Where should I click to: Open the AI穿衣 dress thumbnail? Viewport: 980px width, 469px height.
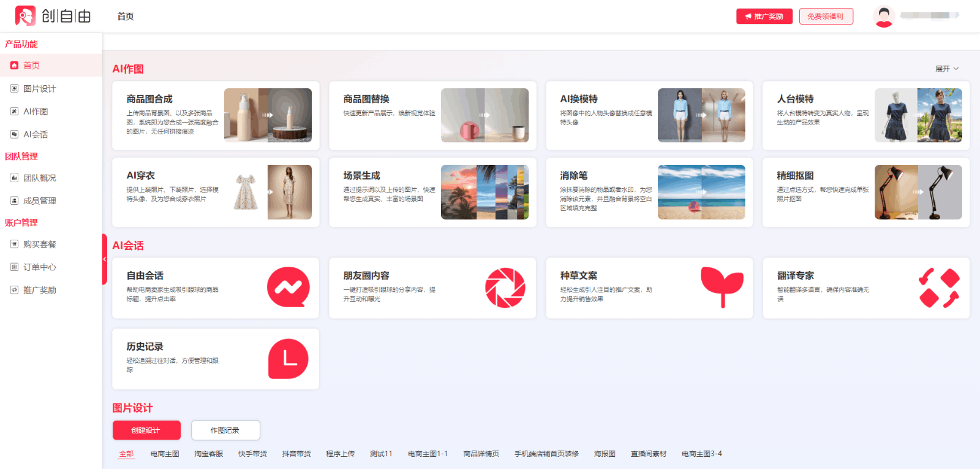268,192
